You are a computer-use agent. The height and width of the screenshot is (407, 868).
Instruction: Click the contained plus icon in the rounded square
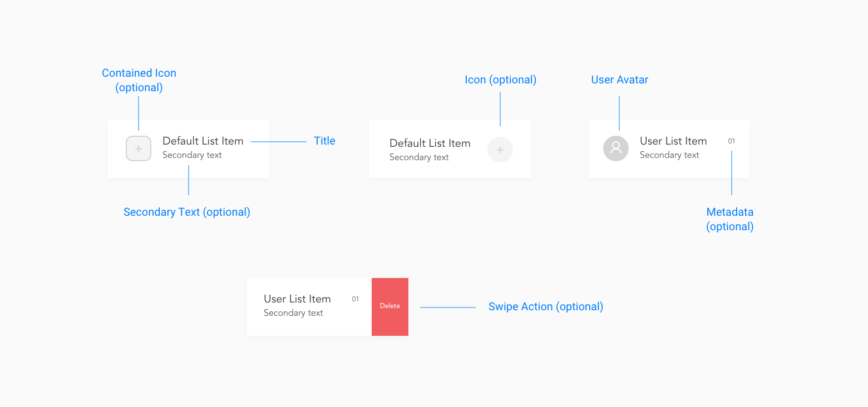point(139,148)
